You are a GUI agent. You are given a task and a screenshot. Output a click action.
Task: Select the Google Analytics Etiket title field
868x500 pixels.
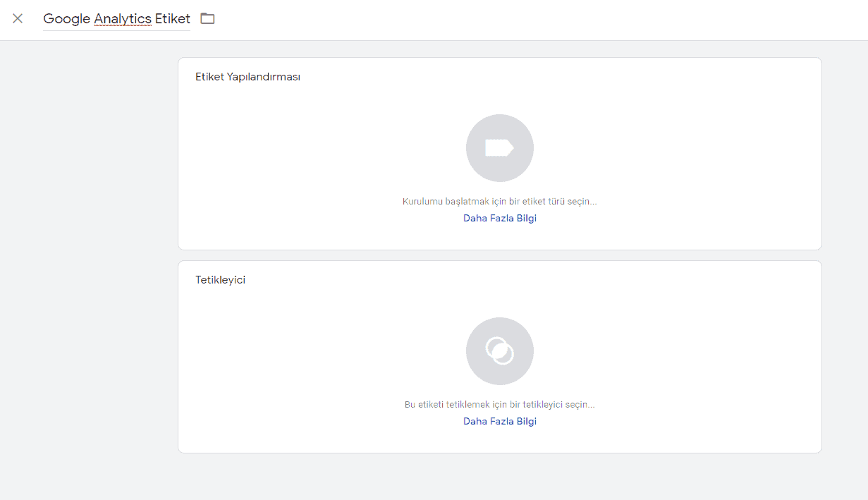pyautogui.click(x=116, y=18)
